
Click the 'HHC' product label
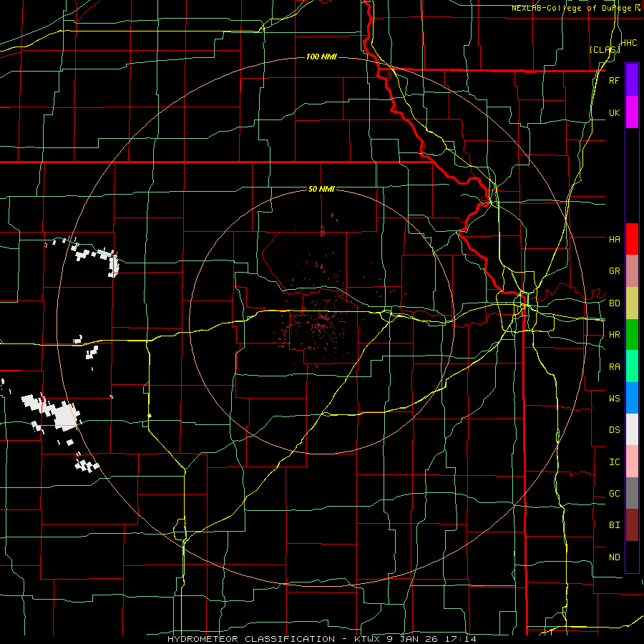pyautogui.click(x=628, y=43)
